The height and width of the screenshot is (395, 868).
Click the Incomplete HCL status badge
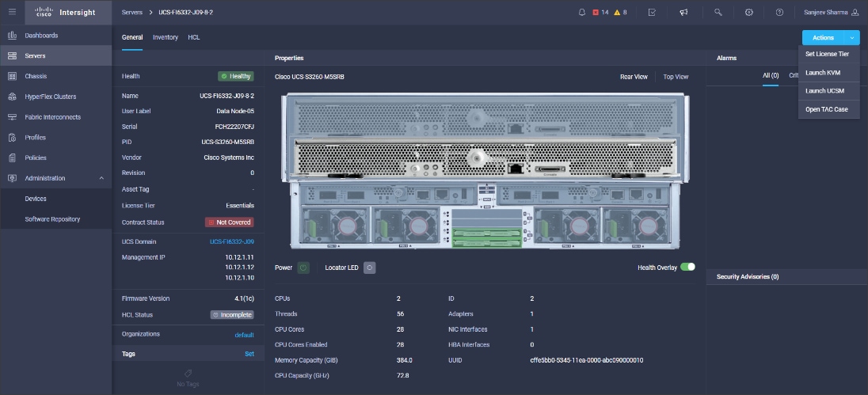232,315
